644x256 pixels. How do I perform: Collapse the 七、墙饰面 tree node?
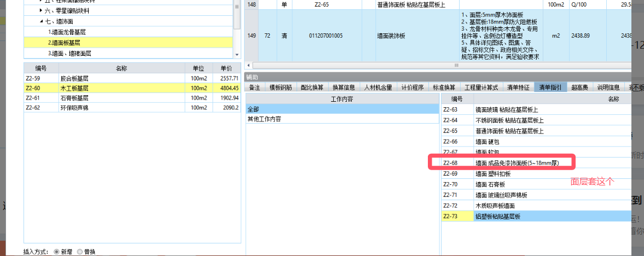41,21
